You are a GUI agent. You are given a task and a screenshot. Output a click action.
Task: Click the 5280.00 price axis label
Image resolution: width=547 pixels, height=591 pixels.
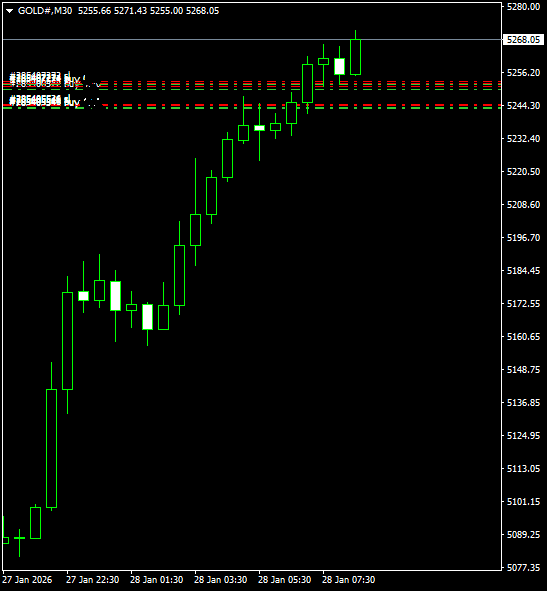pyautogui.click(x=523, y=6)
